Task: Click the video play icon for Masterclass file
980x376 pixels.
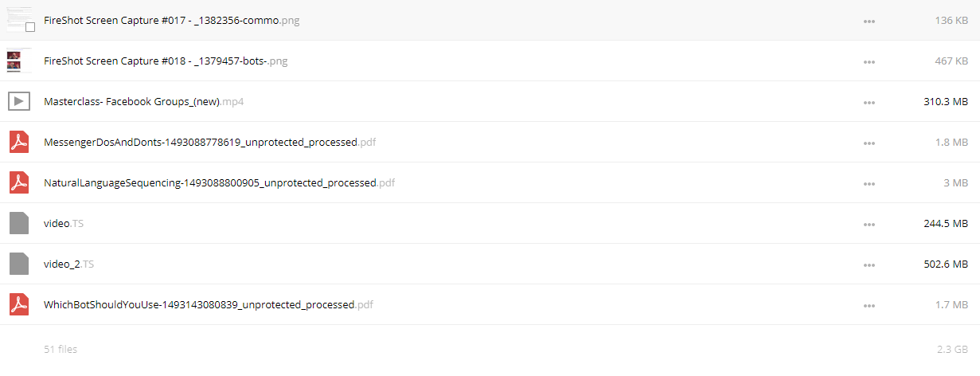Action: click(x=19, y=101)
